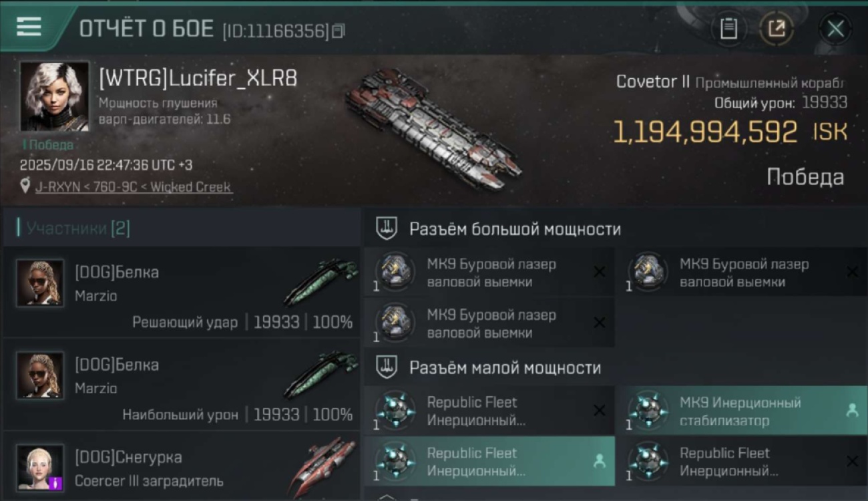The height and width of the screenshot is (501, 868).
Task: Click the share export icon
Action: [777, 29]
